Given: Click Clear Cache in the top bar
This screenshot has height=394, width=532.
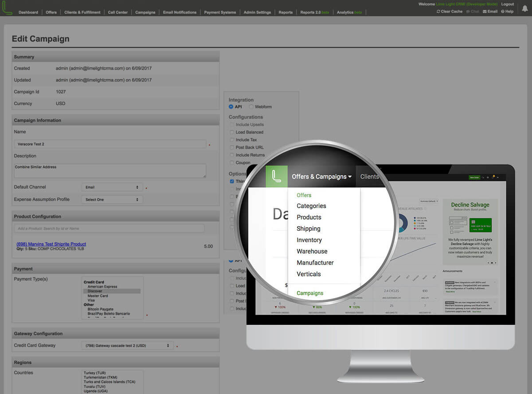Looking at the screenshot, I should pyautogui.click(x=450, y=12).
